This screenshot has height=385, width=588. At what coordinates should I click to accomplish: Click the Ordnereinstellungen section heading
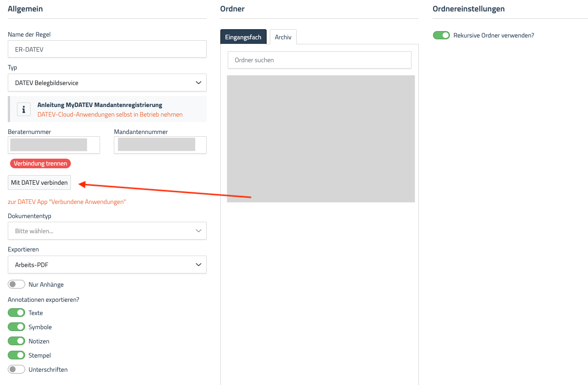469,9
